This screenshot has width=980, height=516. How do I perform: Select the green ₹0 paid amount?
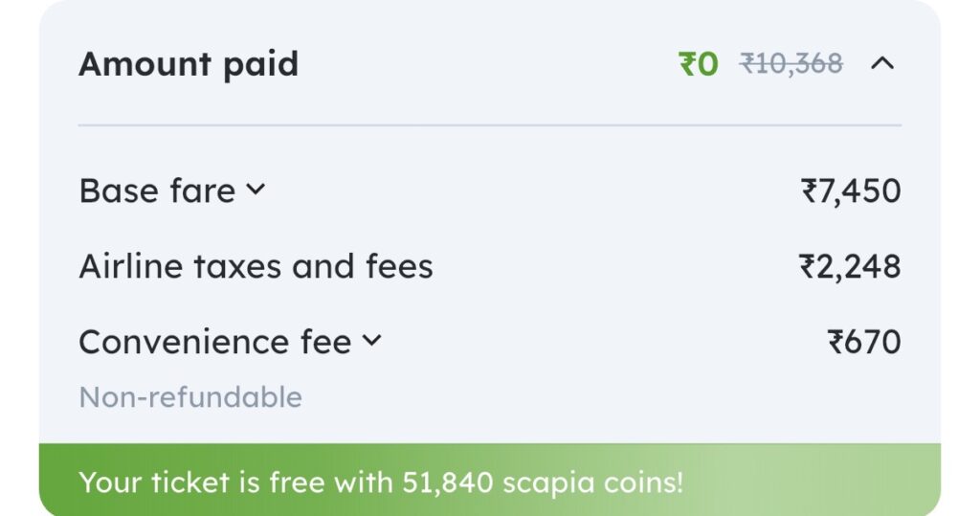click(x=699, y=64)
